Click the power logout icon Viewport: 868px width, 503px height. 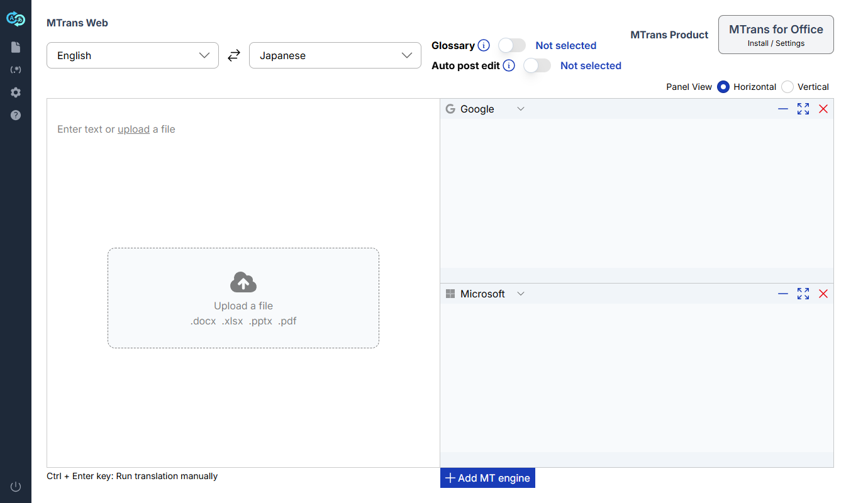tap(16, 487)
